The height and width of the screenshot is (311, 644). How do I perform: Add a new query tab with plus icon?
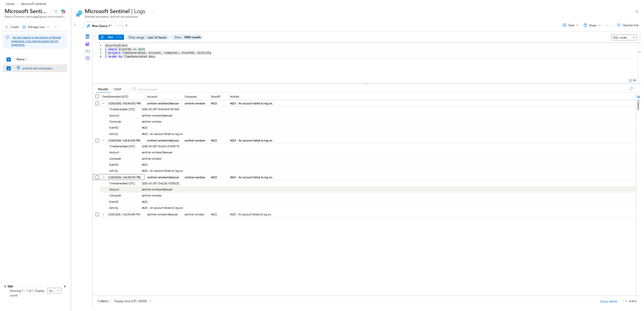(x=127, y=25)
